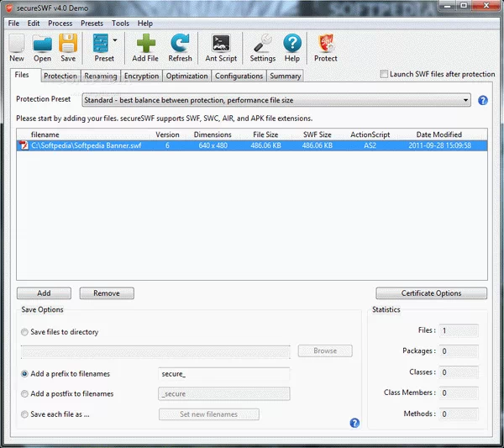Open Certificate Options

pos(432,293)
